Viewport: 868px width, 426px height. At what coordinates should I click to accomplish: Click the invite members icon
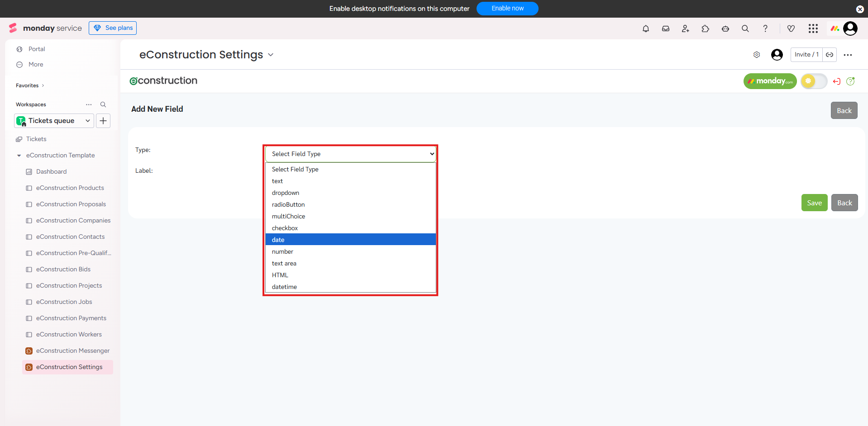[685, 28]
